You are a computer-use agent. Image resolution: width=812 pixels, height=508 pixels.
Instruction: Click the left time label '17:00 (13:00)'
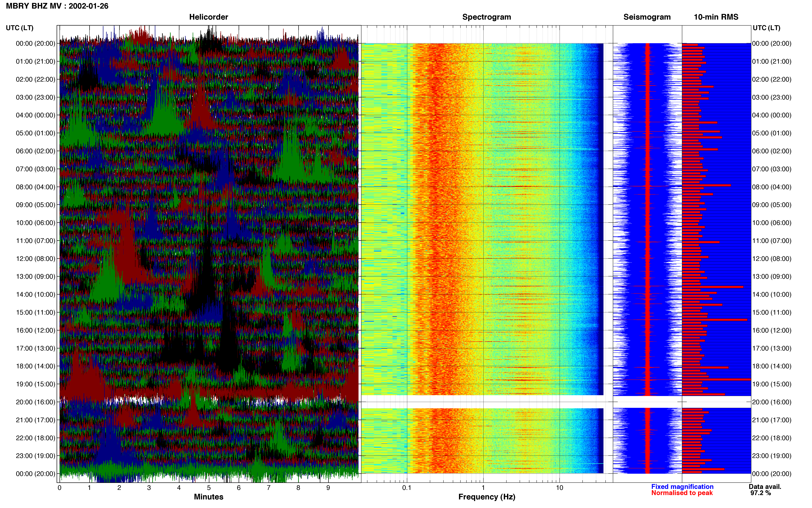point(36,348)
